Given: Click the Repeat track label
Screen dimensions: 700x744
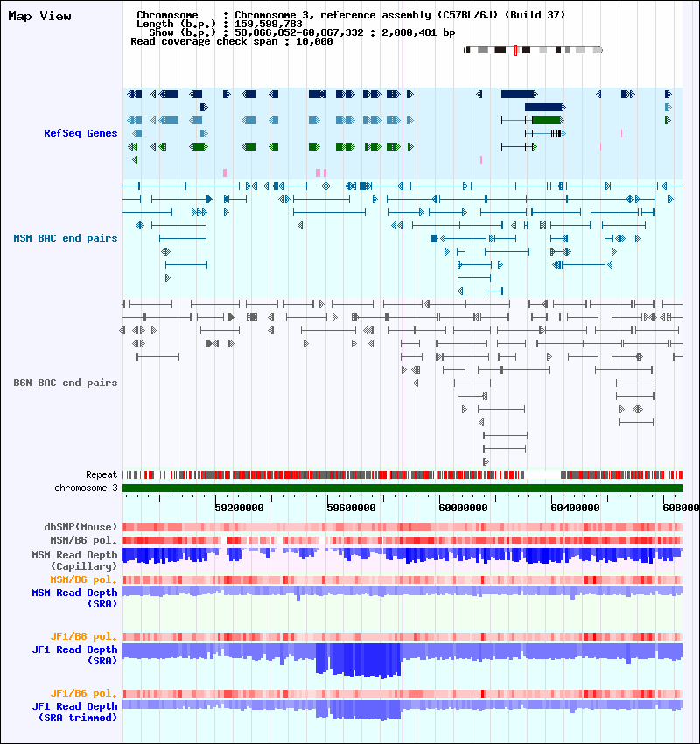Looking at the screenshot, I should coord(101,474).
